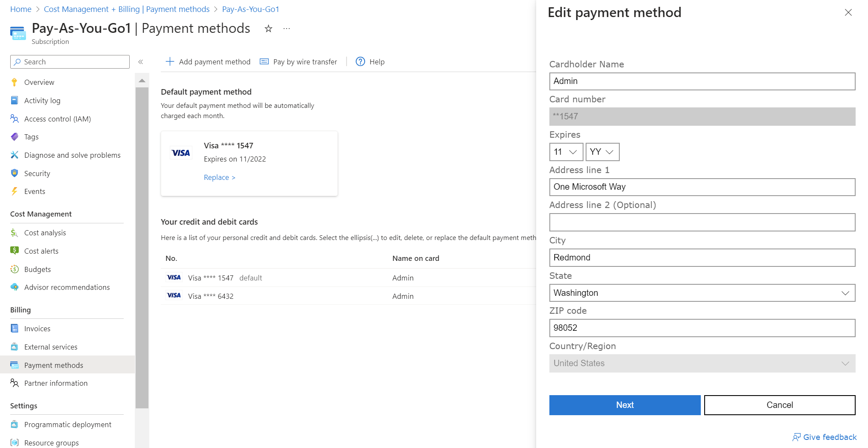Select Budgets in the sidebar menu
The image size is (868, 448).
(x=38, y=269)
